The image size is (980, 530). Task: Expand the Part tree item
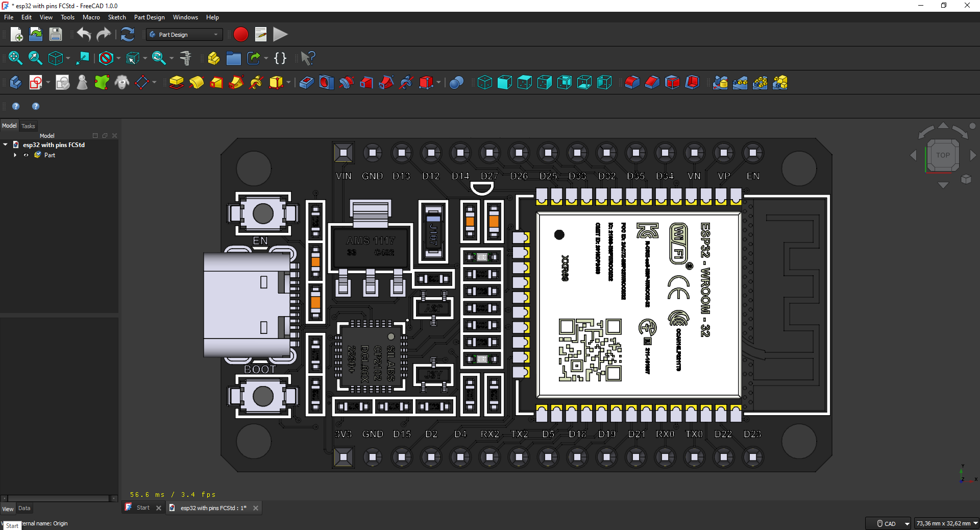pyautogui.click(x=15, y=155)
